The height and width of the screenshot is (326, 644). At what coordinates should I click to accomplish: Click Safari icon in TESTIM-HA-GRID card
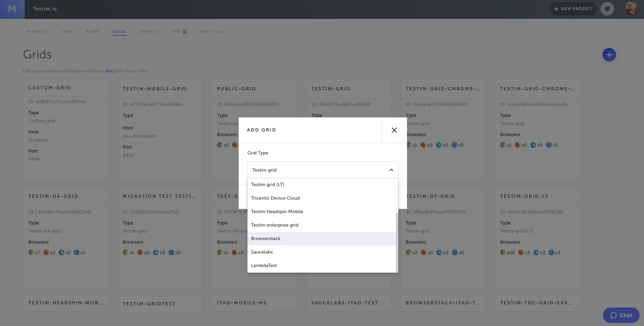click(76, 252)
